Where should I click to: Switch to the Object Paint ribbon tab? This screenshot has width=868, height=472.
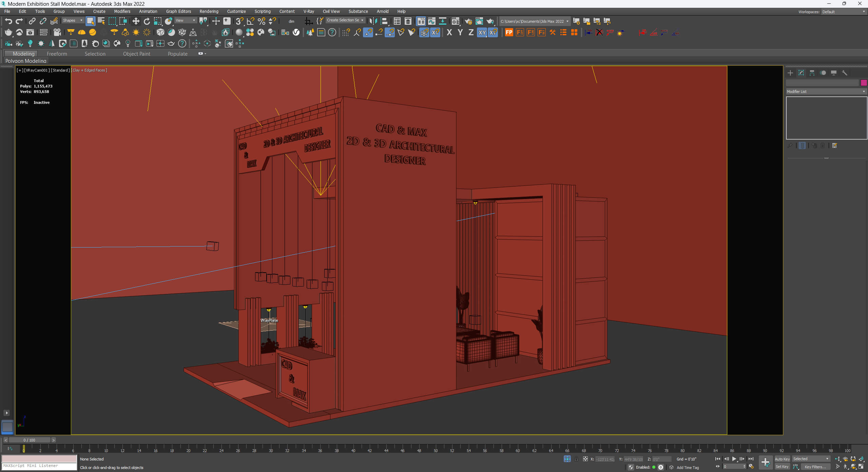136,54
